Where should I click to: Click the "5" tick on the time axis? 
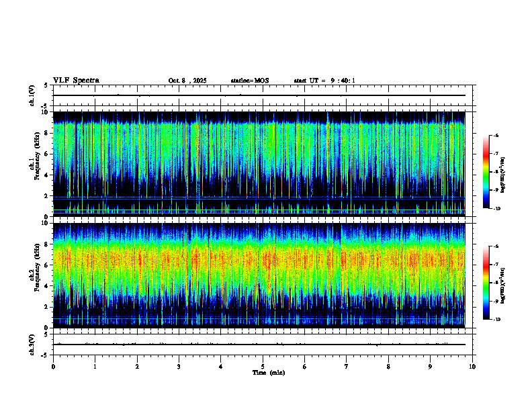point(263,367)
